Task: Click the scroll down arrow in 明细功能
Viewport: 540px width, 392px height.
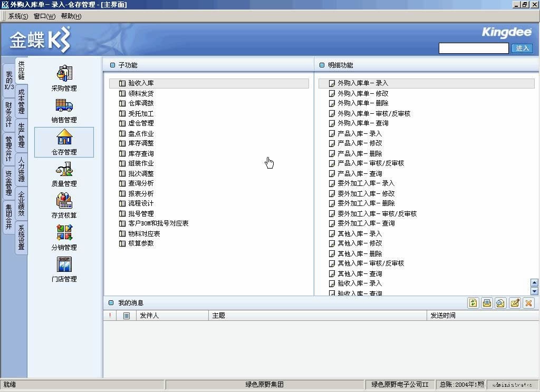Action: click(x=535, y=291)
